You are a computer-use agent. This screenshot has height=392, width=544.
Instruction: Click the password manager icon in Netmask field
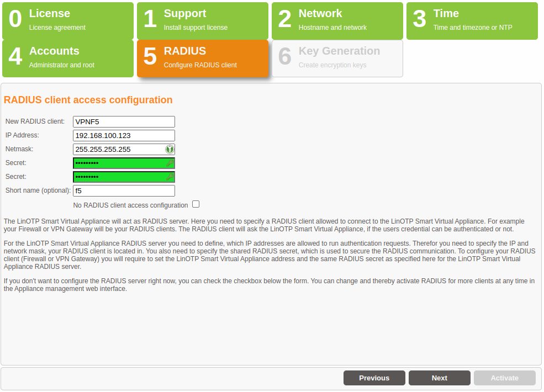[170, 149]
